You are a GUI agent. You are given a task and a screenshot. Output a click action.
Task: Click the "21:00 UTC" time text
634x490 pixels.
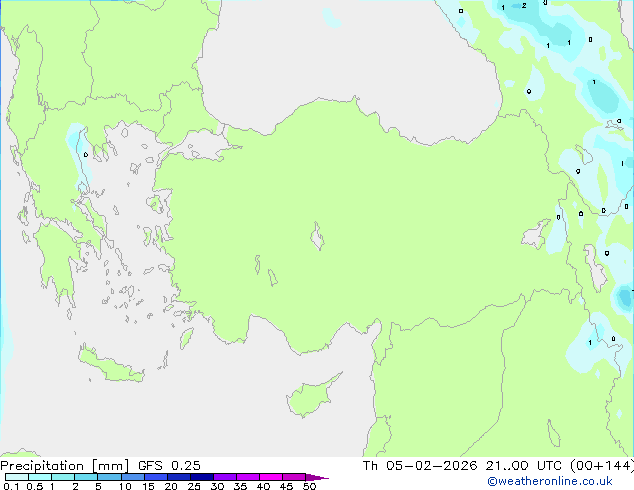[524, 466]
